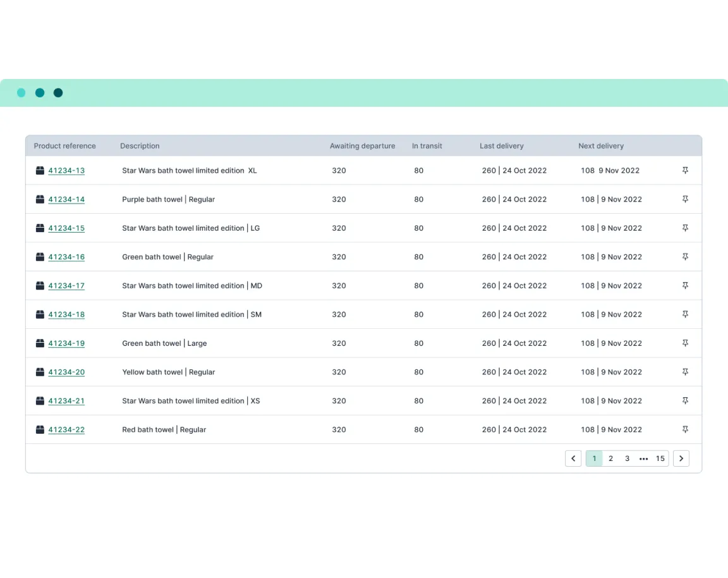Select 'Star Wars bath towel limited edition | SM'

point(191,314)
